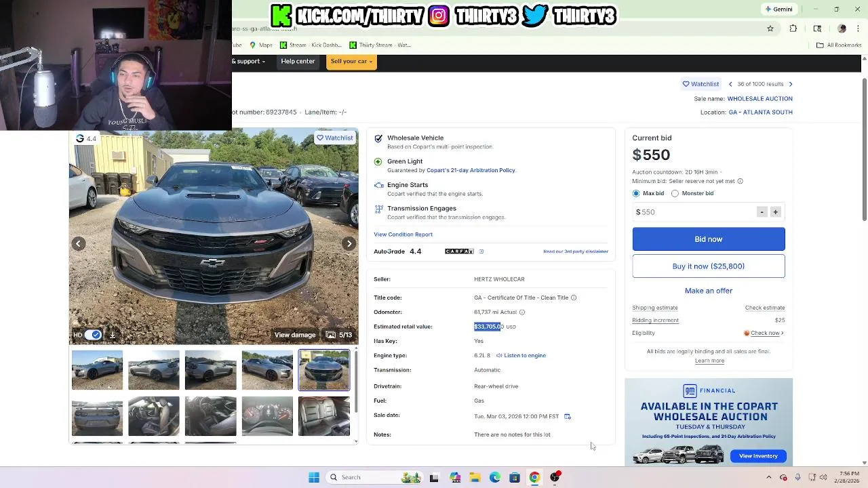This screenshot has width=868, height=488.
Task: Open OBS Studio from taskbar
Action: coord(555,477)
